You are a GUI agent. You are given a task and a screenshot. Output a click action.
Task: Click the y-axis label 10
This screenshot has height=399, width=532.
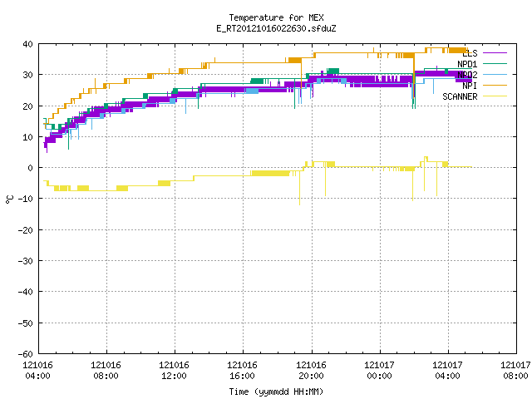coord(27,137)
